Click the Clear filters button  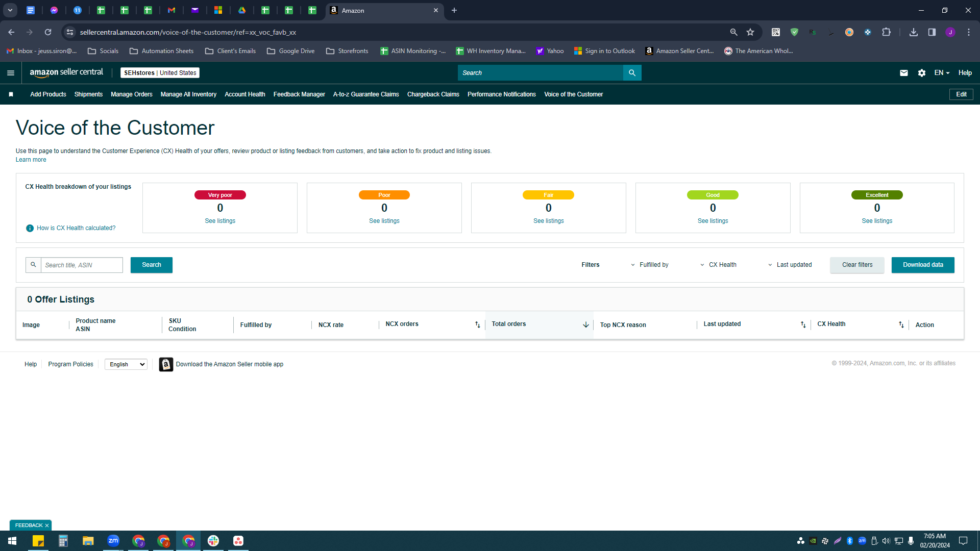(x=857, y=265)
